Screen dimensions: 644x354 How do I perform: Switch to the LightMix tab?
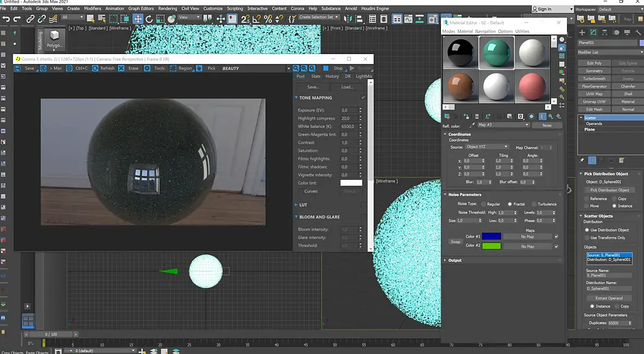(363, 76)
